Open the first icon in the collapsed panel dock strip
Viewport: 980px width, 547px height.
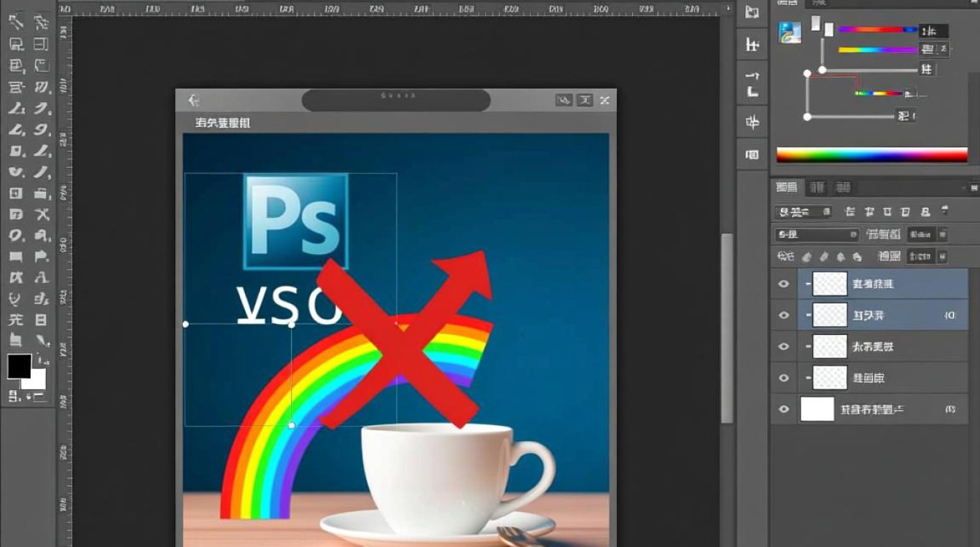click(x=752, y=12)
